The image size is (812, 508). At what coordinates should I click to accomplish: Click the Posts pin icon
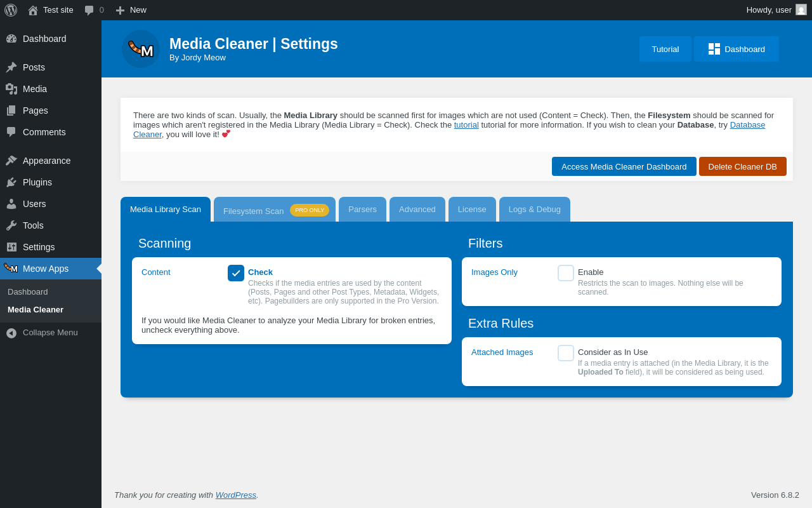(11, 67)
